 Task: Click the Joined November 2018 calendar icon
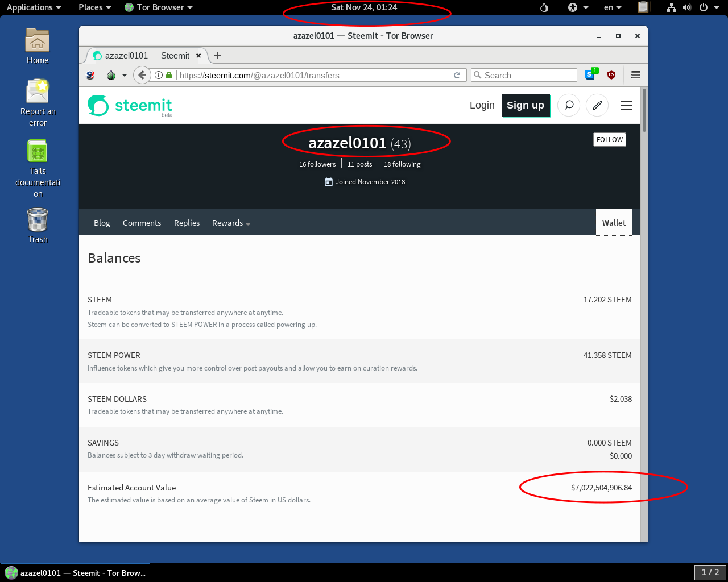(x=328, y=182)
